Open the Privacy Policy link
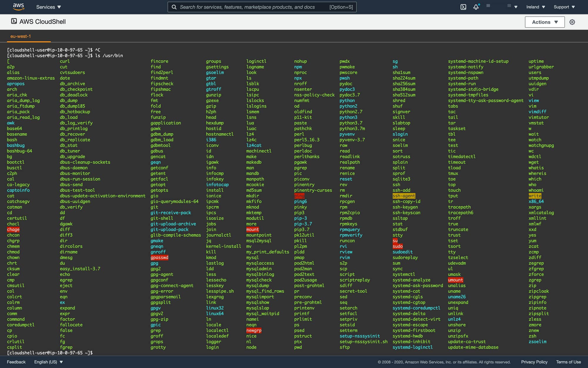The image size is (588, 368). (534, 362)
